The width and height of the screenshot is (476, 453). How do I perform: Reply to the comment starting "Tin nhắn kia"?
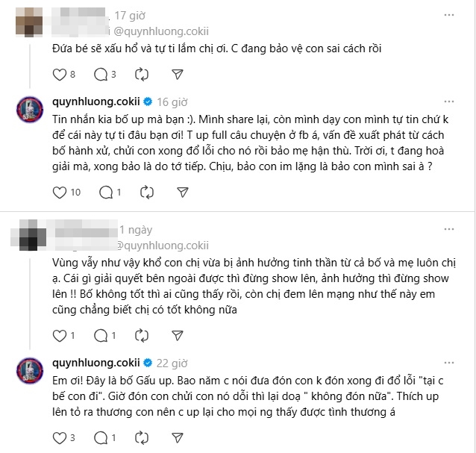(104, 193)
